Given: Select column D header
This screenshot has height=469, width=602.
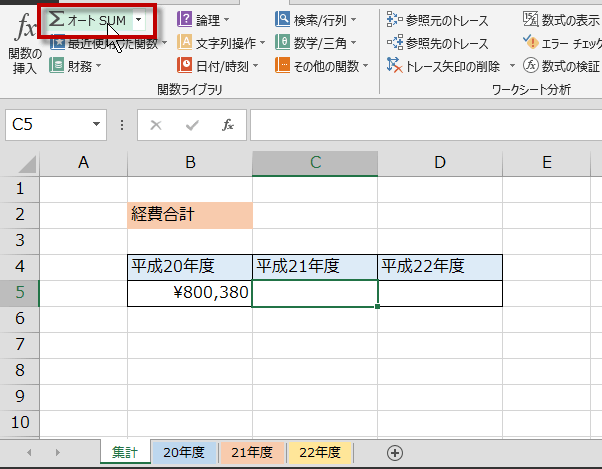Looking at the screenshot, I should 440,163.
